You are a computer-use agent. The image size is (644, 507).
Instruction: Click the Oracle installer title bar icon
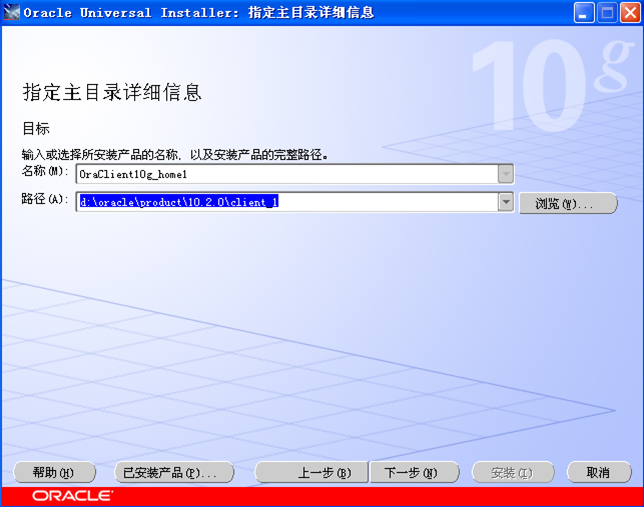point(12,12)
